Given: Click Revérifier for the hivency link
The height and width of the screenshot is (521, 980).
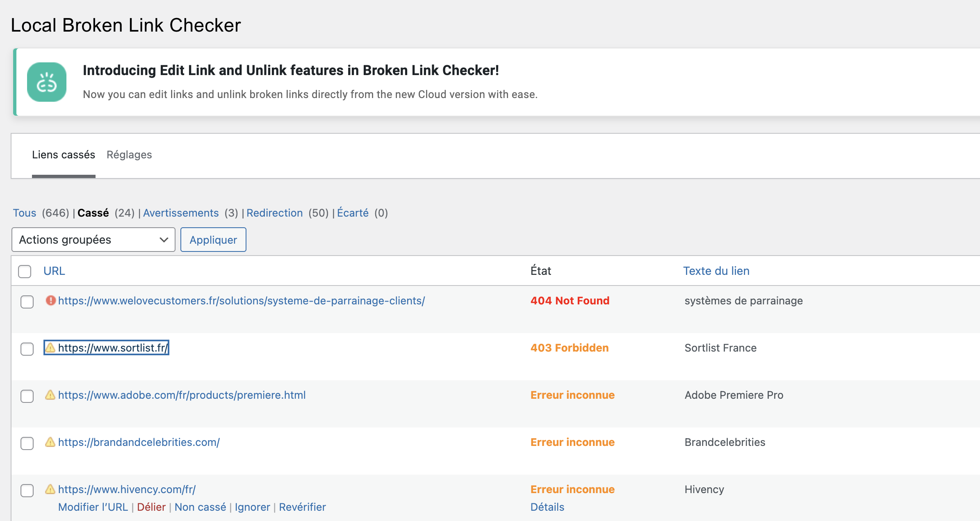Looking at the screenshot, I should tap(302, 507).
